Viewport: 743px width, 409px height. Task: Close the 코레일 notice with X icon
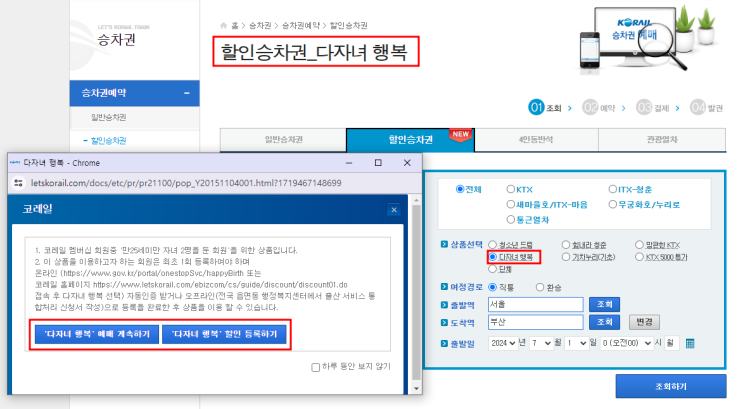pyautogui.click(x=394, y=209)
